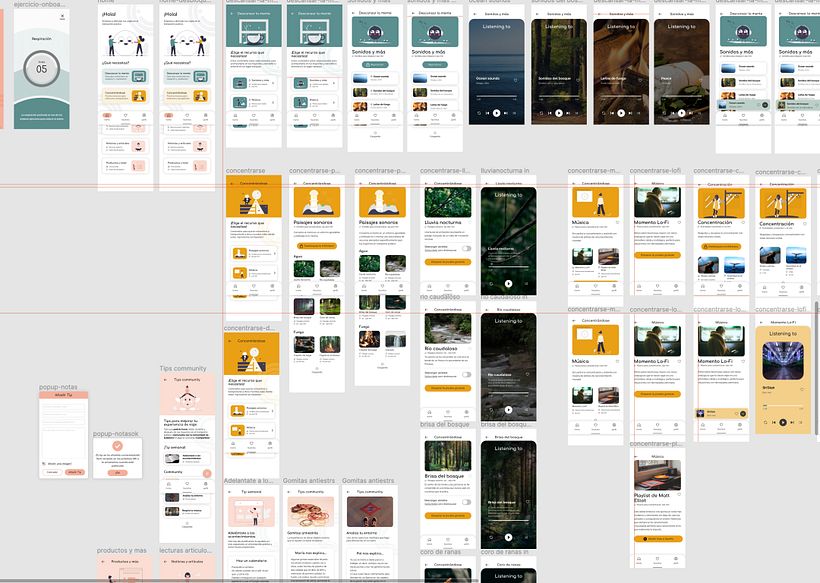Click the Ocean sounds player progress bar

pos(497,97)
